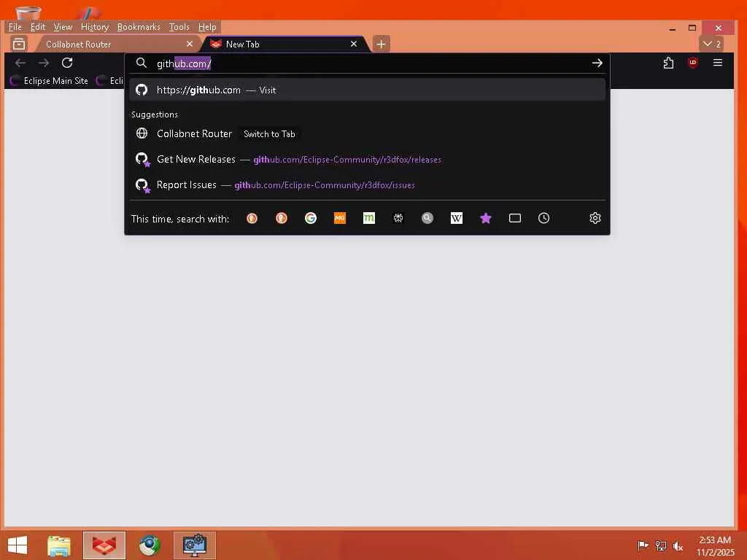Search with the orange MG engine icon

340,218
